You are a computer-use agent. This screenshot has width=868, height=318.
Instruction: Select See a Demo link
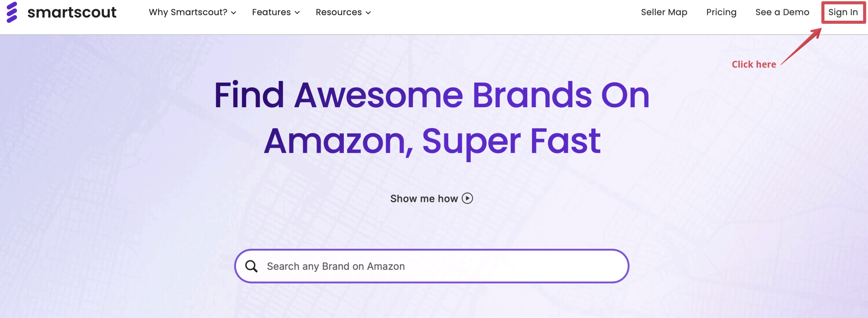(782, 12)
